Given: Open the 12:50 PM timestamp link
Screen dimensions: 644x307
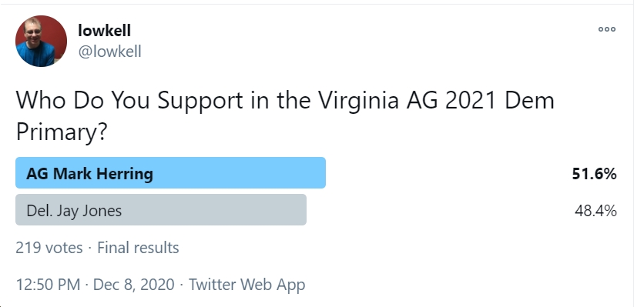Looking at the screenshot, I should [48, 285].
